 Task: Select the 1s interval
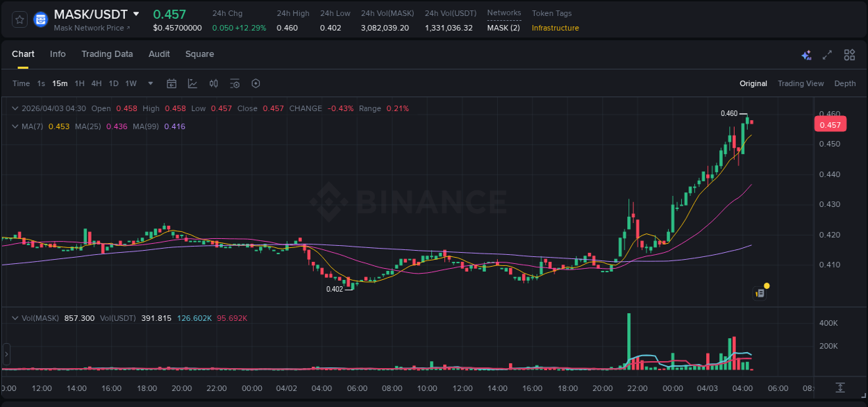(x=41, y=83)
